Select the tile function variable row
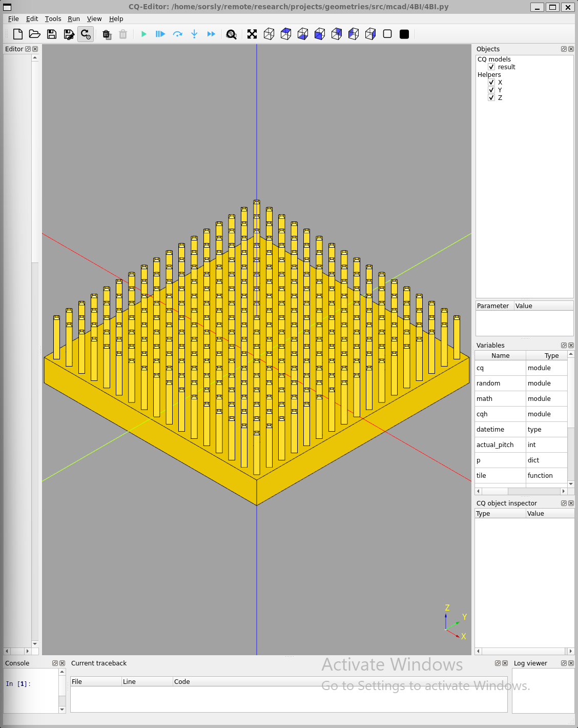This screenshot has height=728, width=578. click(x=521, y=476)
